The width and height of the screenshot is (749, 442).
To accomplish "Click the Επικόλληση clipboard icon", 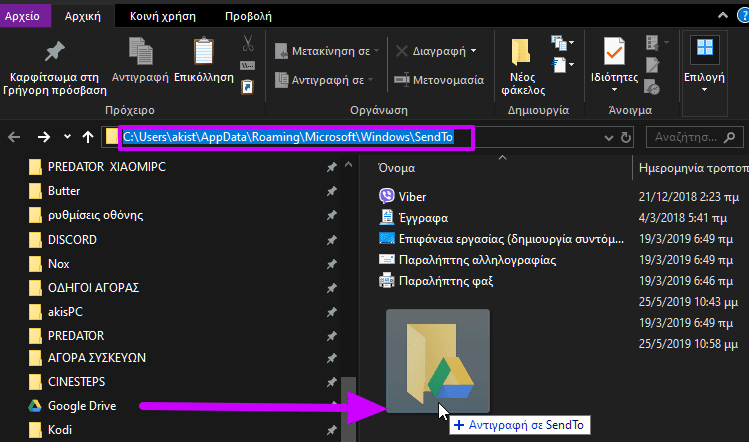I will [x=203, y=51].
